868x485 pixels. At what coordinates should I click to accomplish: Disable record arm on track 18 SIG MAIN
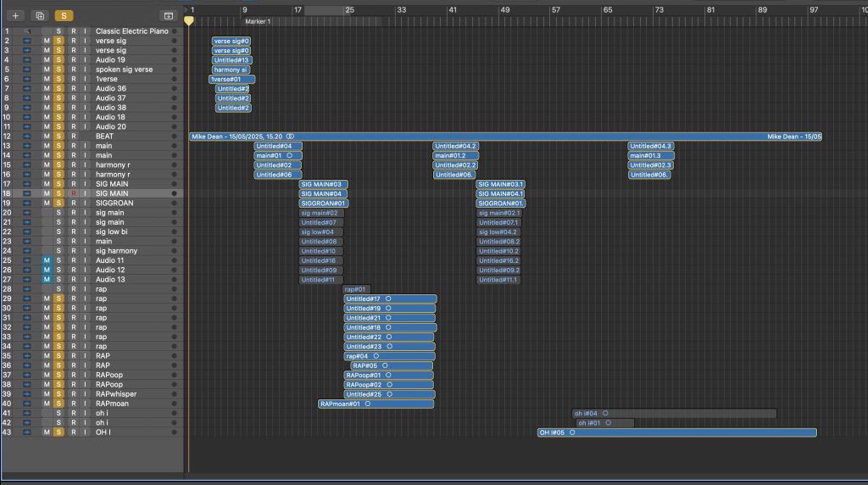pos(73,193)
